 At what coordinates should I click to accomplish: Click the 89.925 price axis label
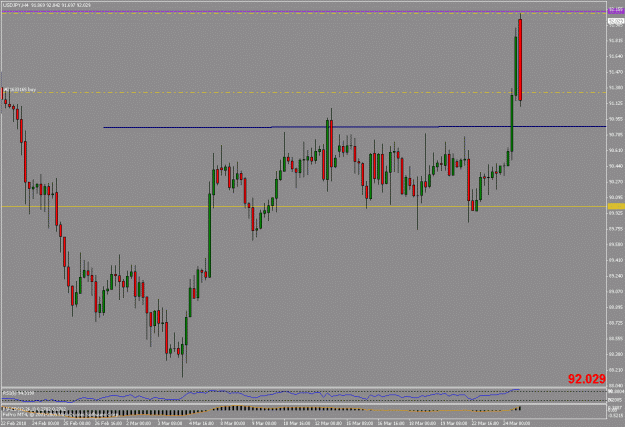coord(615,213)
